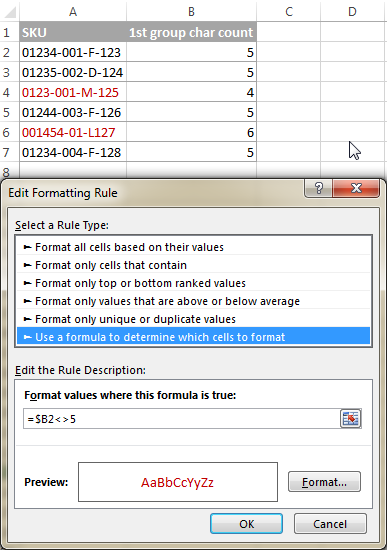
Task: Select column B header
Action: pos(191,12)
